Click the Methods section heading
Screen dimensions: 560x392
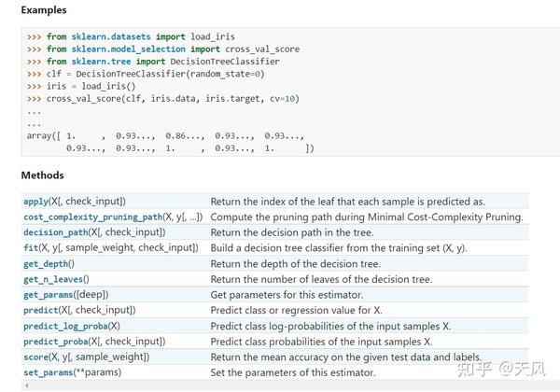pyautogui.click(x=42, y=175)
